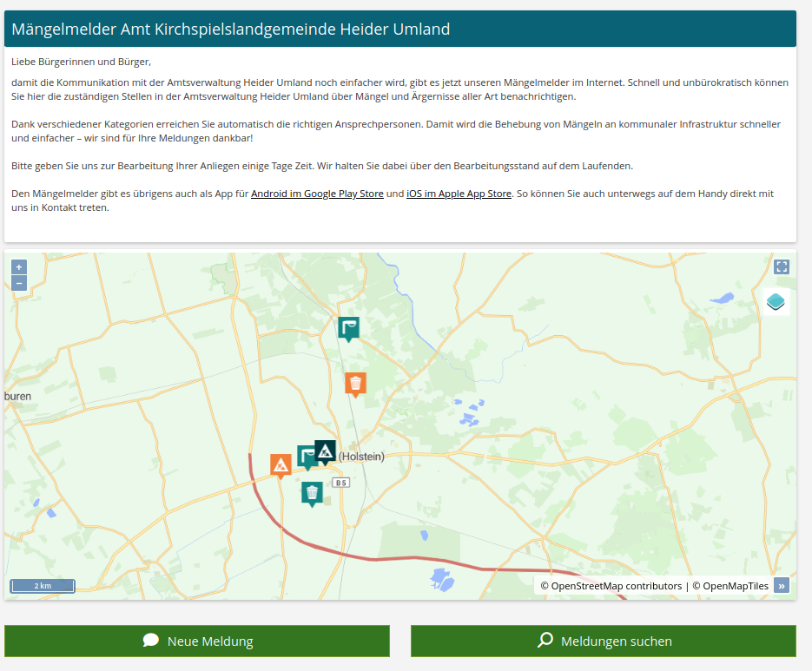Select the teal streetlight marker near Holstein
Screen dimensions: 812x671
(x=305, y=456)
